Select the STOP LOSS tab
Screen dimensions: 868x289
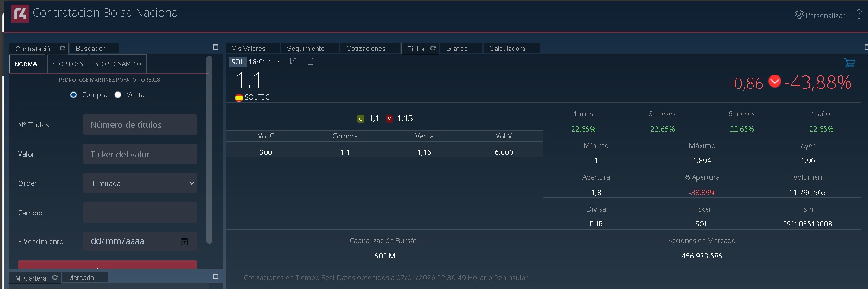pos(67,64)
